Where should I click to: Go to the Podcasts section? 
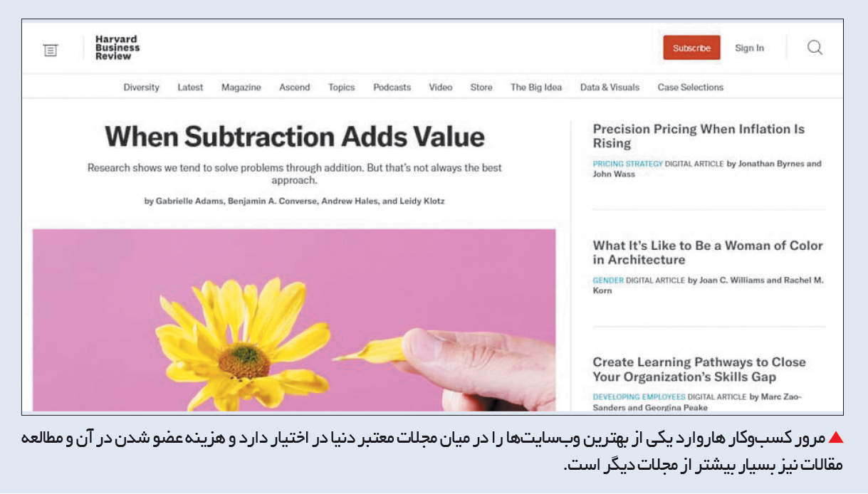[x=392, y=88]
